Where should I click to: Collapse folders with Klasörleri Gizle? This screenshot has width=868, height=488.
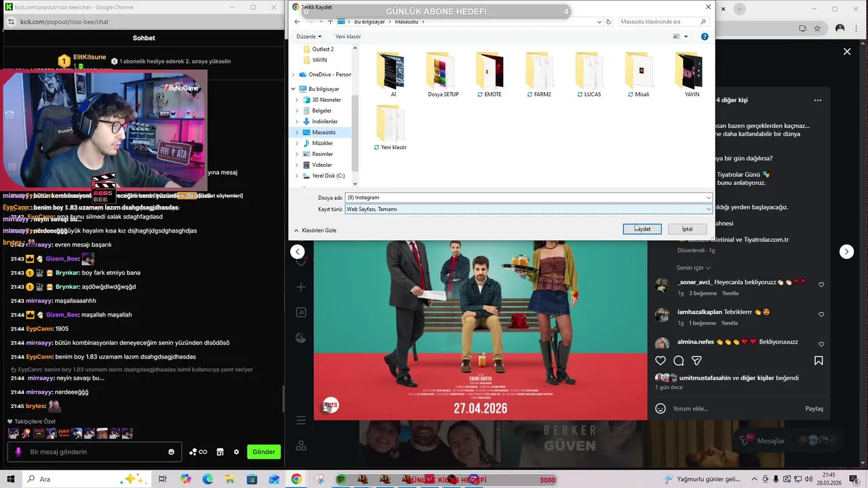pos(315,230)
